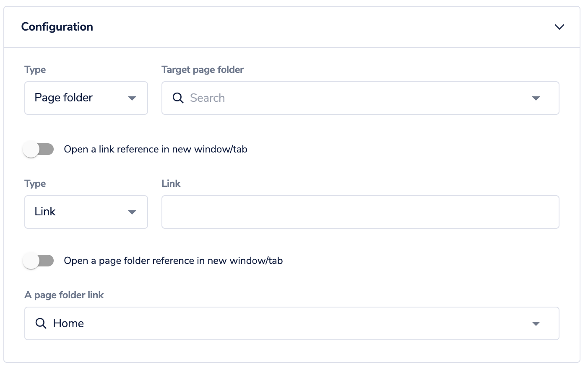Click the "Target page folder" field label
Screen dimensions: 588x367
tap(203, 70)
